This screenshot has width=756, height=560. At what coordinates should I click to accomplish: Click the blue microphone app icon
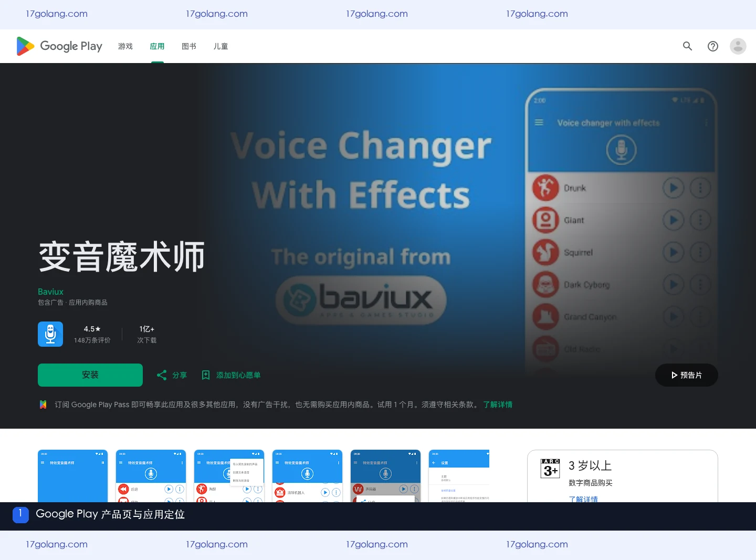point(50,334)
